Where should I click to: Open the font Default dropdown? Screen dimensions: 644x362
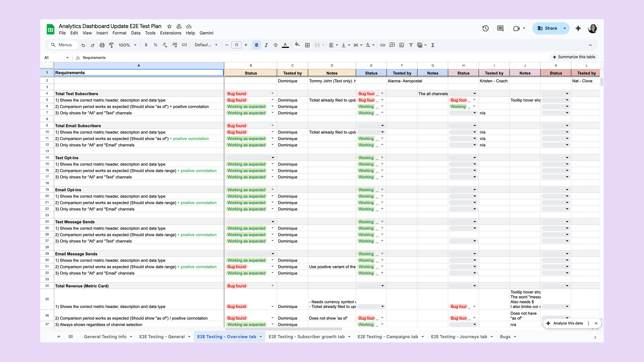coord(206,45)
